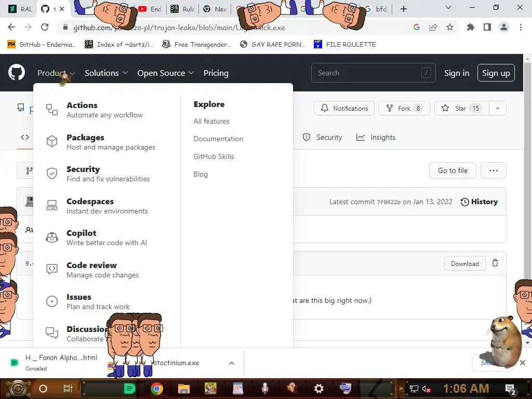
Task: Toggle the browser side panel icon
Action: pyautogui.click(x=487, y=27)
